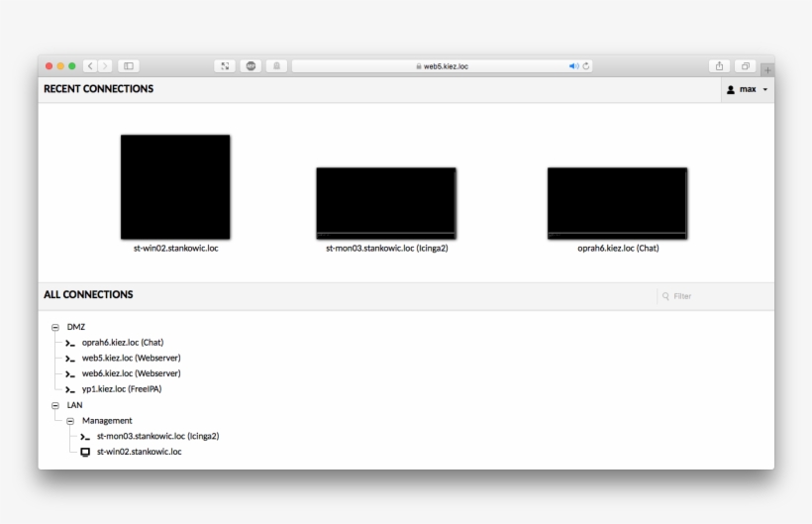812x524 pixels.
Task: Click the Safari sidebar toggle icon
Action: 128,66
